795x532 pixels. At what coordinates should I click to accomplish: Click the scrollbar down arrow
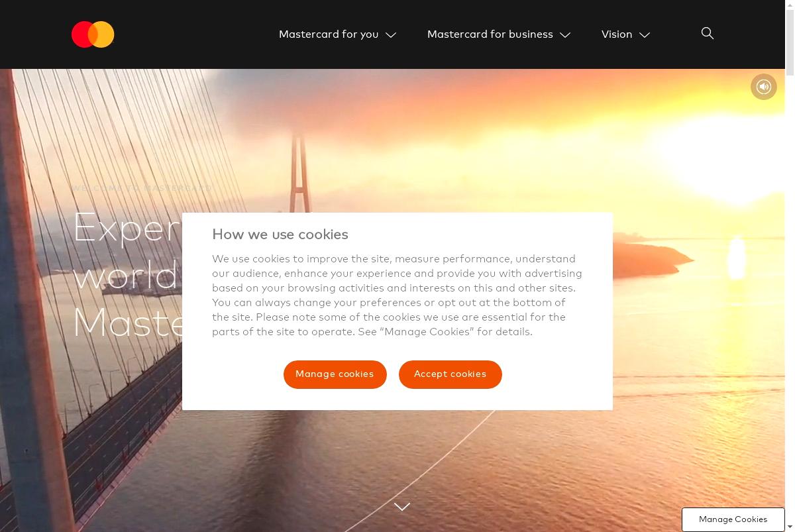click(x=790, y=527)
